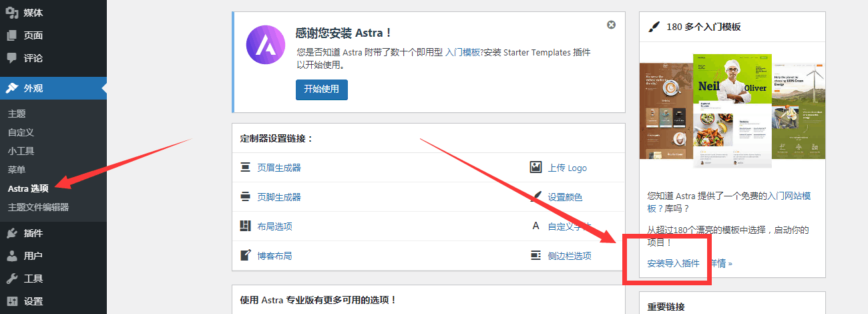Open the 布局选项 link
Viewport: 868px width, 314px height.
pyautogui.click(x=274, y=226)
